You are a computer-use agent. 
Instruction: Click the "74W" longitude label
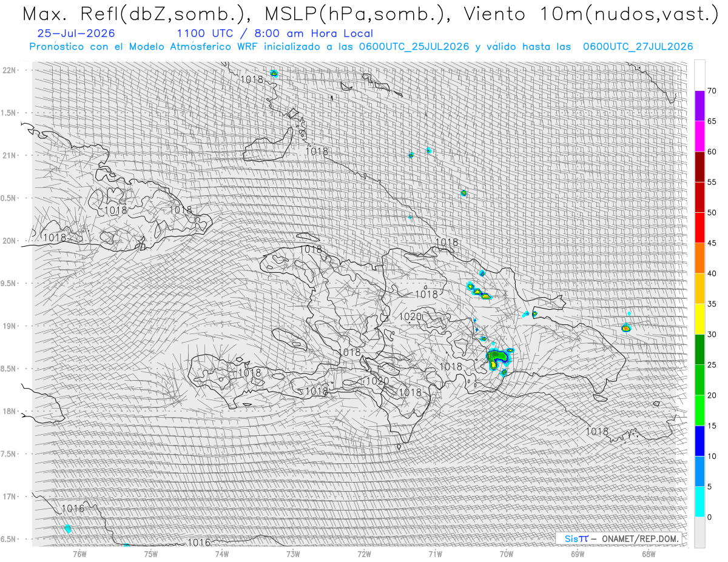point(221,554)
